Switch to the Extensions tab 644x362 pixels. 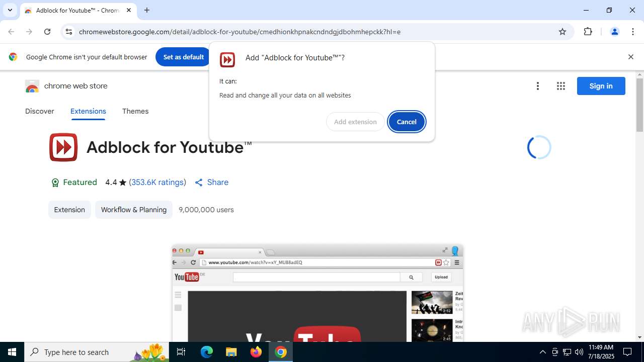pyautogui.click(x=88, y=111)
